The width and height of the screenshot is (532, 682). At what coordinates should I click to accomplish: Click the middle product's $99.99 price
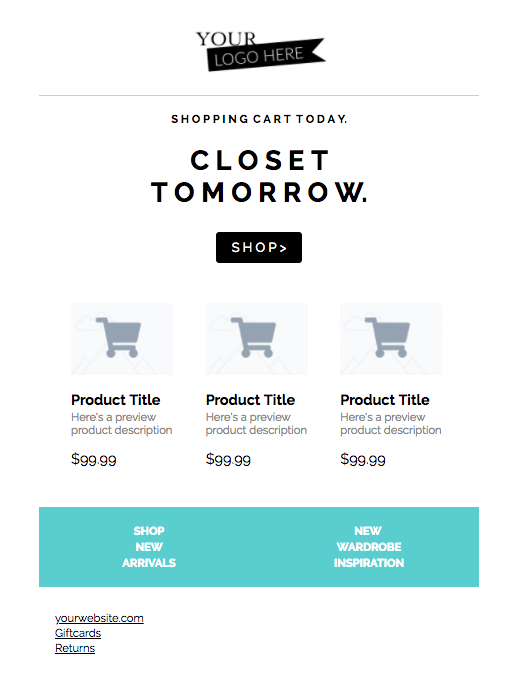coord(228,459)
